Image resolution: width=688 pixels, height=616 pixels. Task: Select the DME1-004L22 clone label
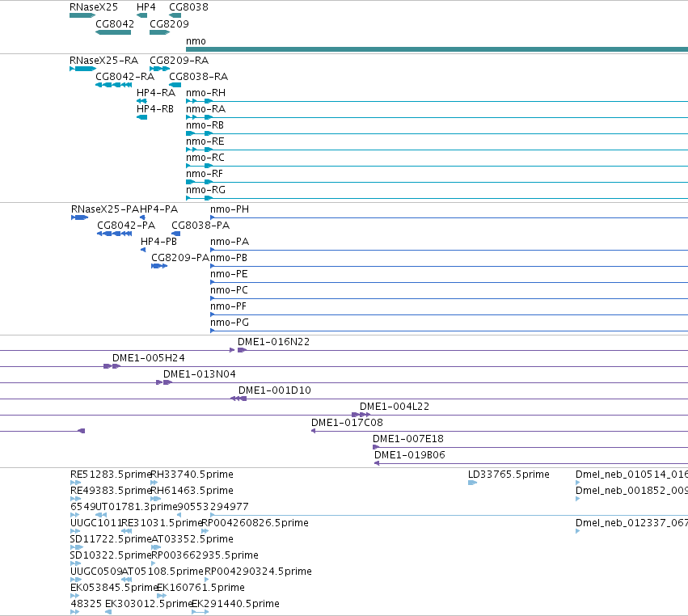395,407
